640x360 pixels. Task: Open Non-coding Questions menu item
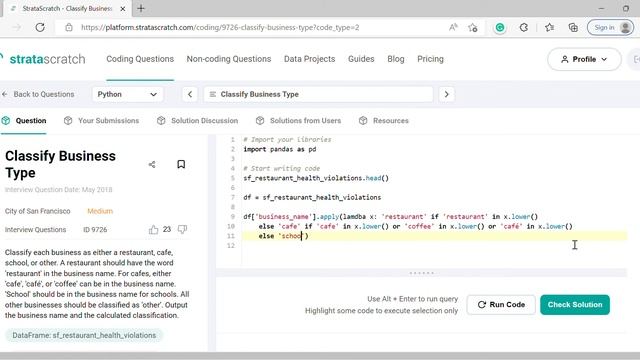[229, 59]
